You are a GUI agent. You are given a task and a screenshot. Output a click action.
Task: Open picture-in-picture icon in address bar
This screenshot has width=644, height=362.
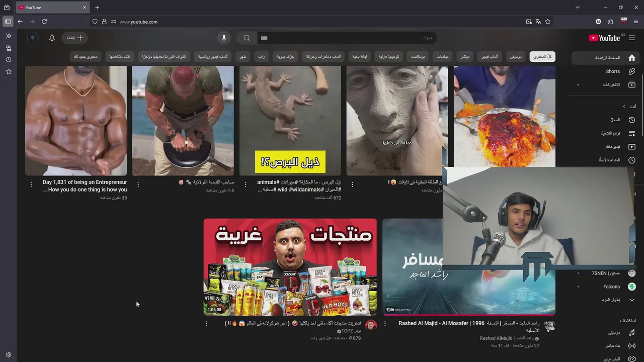529,22
